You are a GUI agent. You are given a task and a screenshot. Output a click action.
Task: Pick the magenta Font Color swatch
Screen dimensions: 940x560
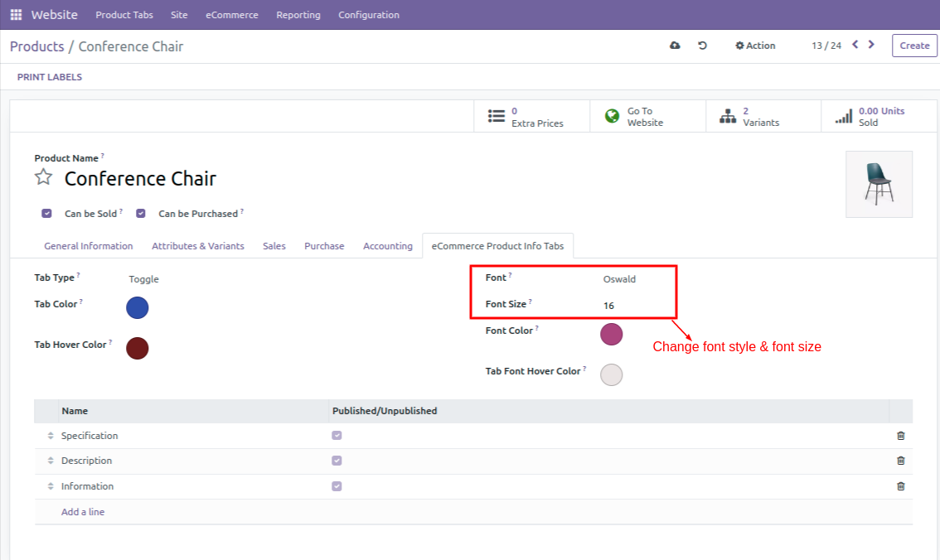point(612,334)
